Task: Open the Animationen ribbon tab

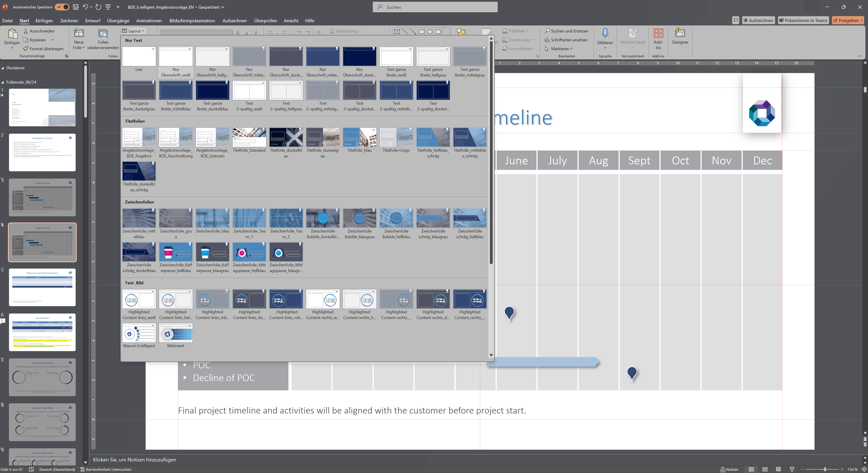Action: [149, 21]
